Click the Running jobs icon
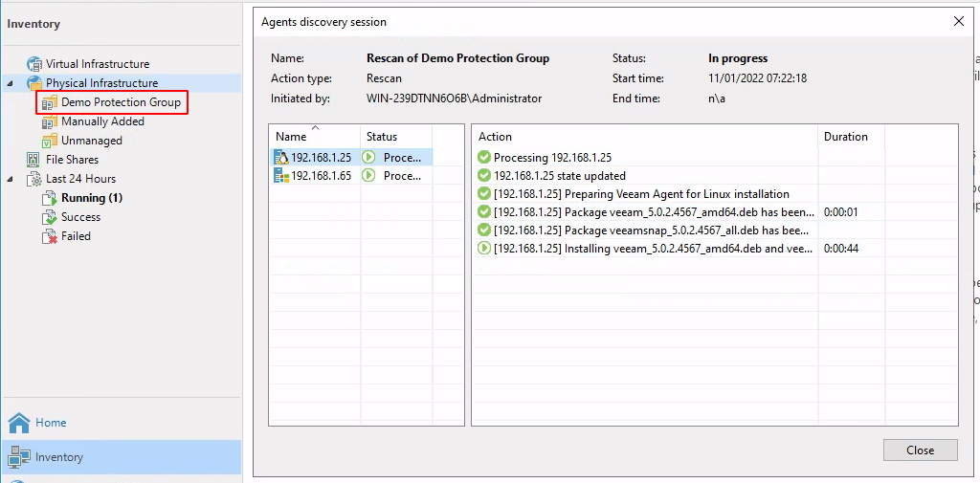The height and width of the screenshot is (483, 980). tap(50, 199)
